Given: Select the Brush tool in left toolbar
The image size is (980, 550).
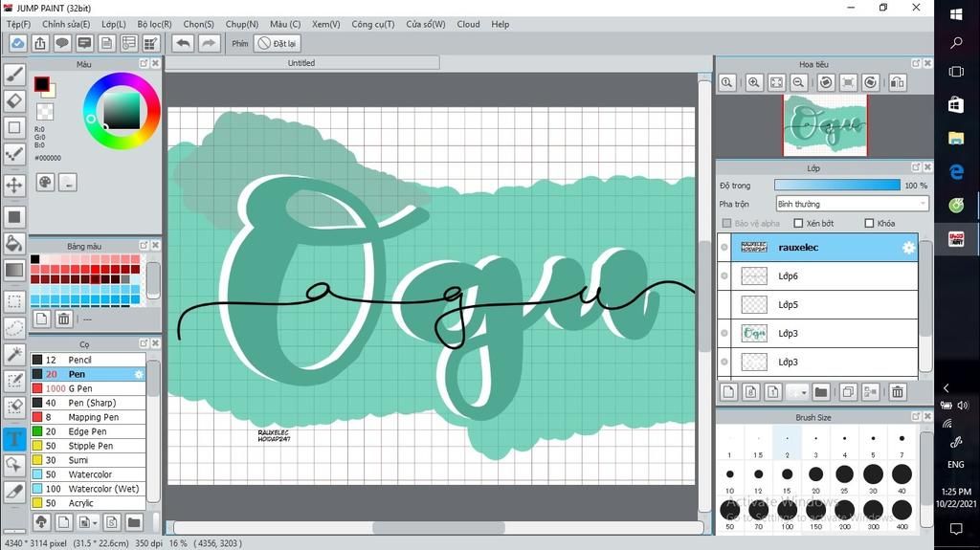Looking at the screenshot, I should coord(14,75).
